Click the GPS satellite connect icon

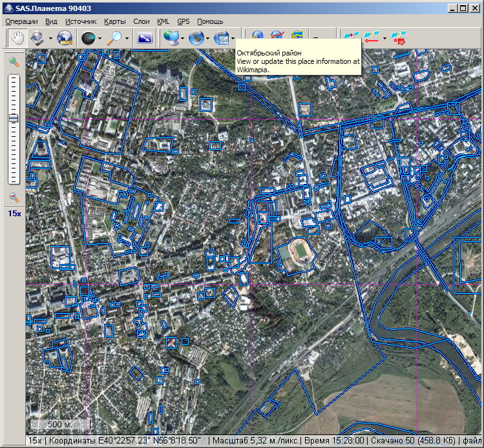[352, 38]
